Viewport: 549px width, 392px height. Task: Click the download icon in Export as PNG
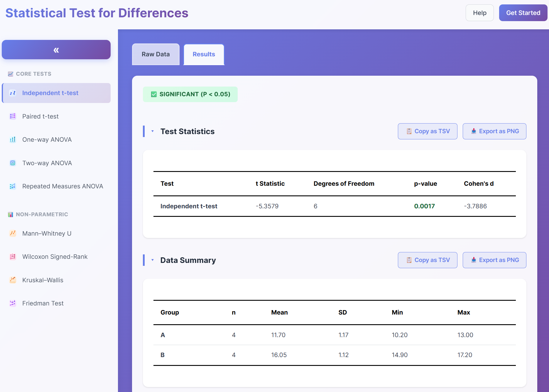point(474,131)
